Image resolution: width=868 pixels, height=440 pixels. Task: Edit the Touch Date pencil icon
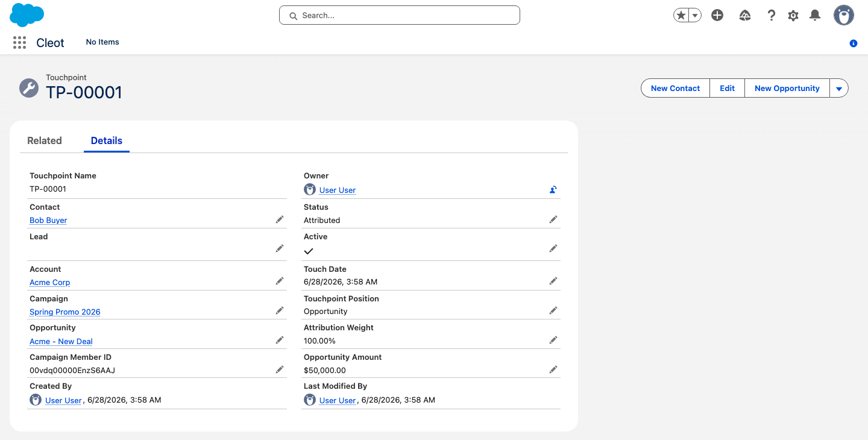tap(553, 281)
